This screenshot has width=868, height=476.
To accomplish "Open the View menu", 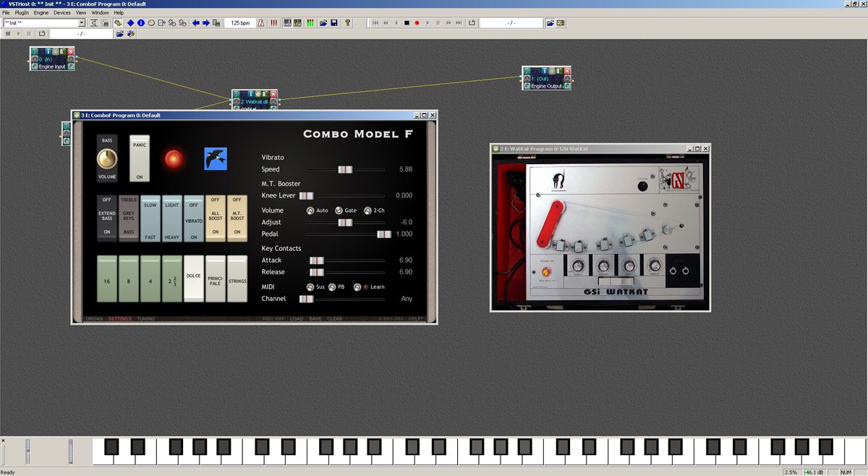I will (x=81, y=12).
